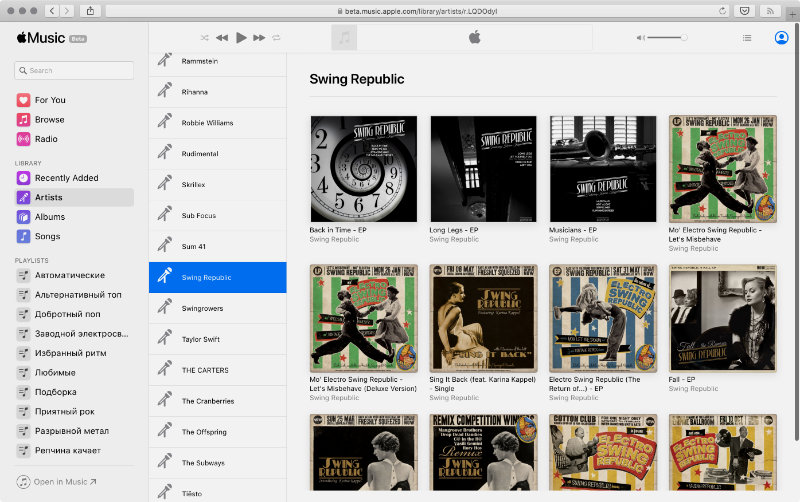Click the Open in Music link
This screenshot has height=502, width=800.
click(57, 482)
